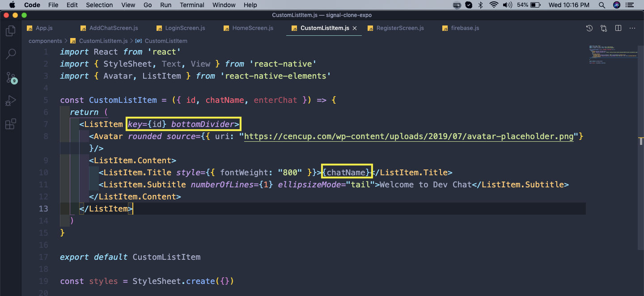Switch to the App.js tab
This screenshot has width=644, height=296.
(x=44, y=28)
